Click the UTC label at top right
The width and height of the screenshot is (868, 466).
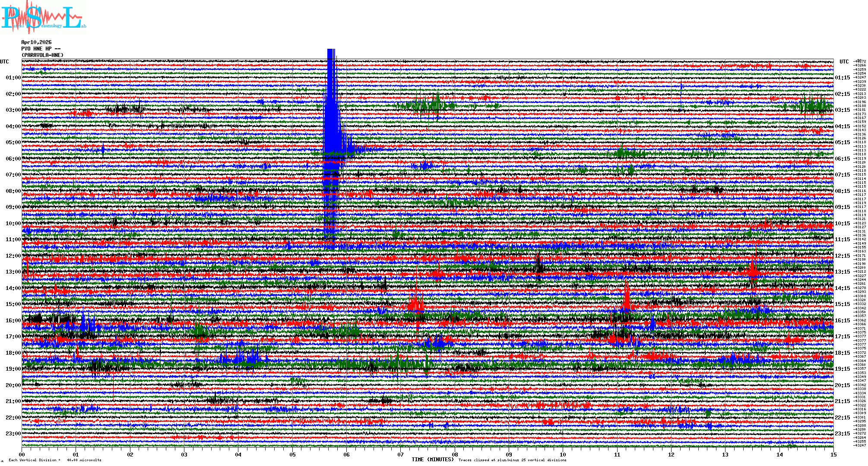844,62
